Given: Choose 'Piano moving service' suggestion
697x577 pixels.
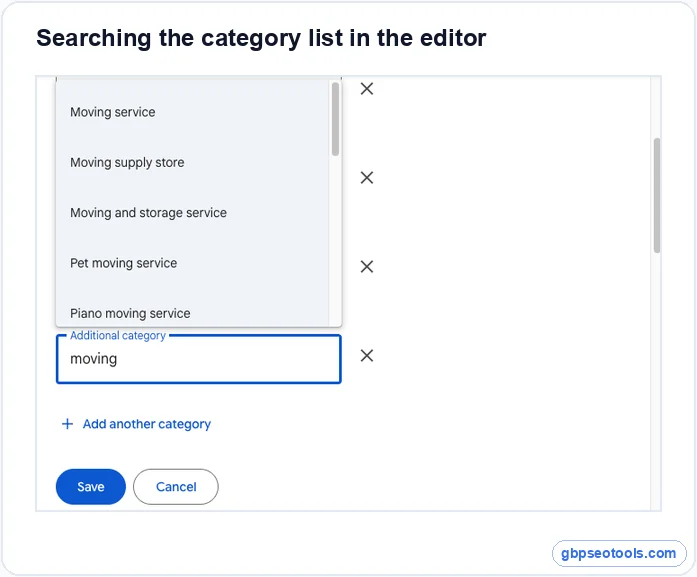Looking at the screenshot, I should point(192,313).
